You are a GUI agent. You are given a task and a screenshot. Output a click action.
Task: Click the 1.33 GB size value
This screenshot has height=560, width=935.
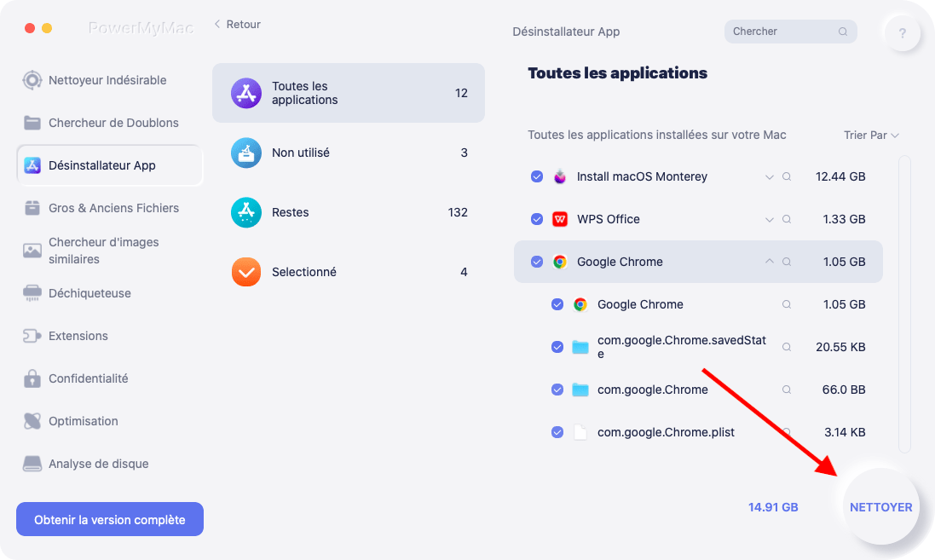coord(844,219)
